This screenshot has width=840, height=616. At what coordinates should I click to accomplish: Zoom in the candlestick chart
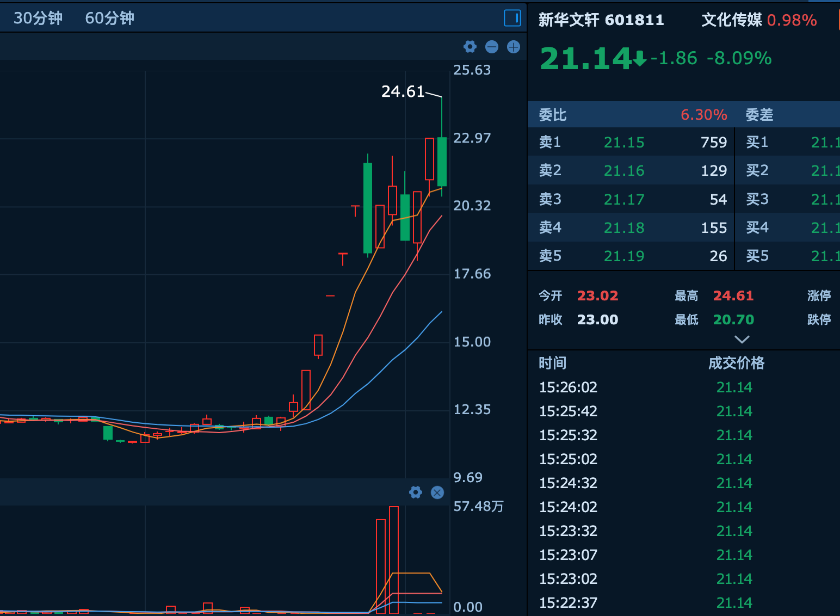coord(514,47)
